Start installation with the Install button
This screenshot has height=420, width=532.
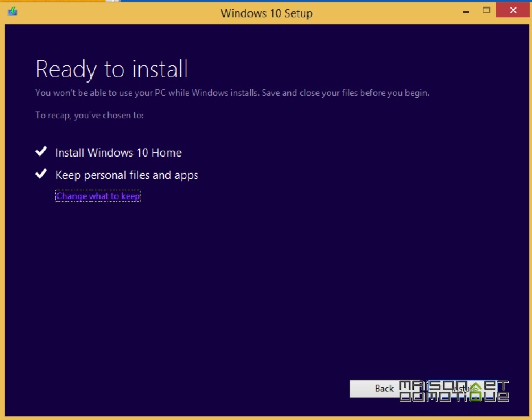pyautogui.click(x=464, y=388)
